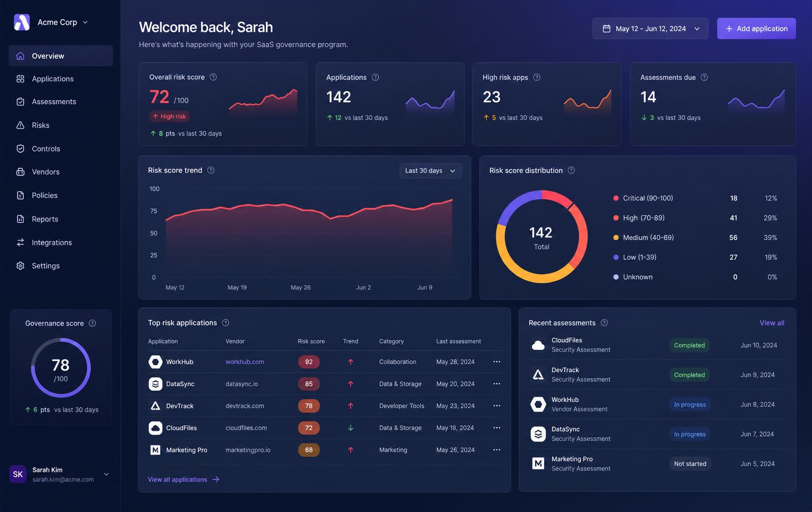812x512 pixels.
Task: Click the Assessments due help icon
Action: coord(704,77)
